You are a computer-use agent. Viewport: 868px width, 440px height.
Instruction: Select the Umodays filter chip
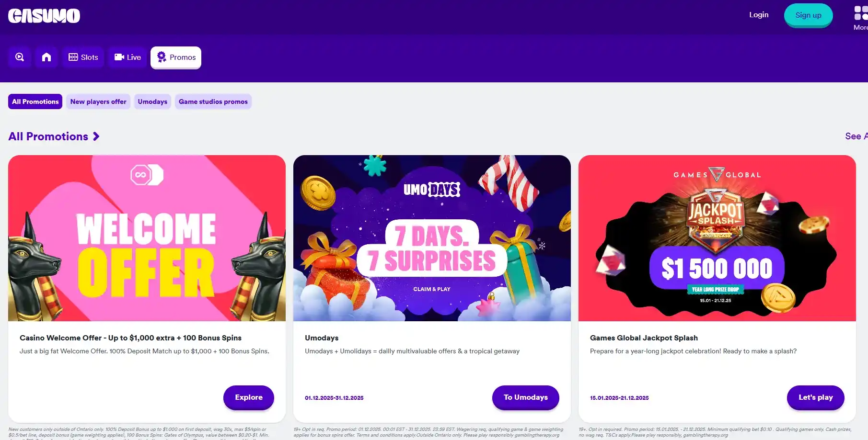click(x=152, y=102)
